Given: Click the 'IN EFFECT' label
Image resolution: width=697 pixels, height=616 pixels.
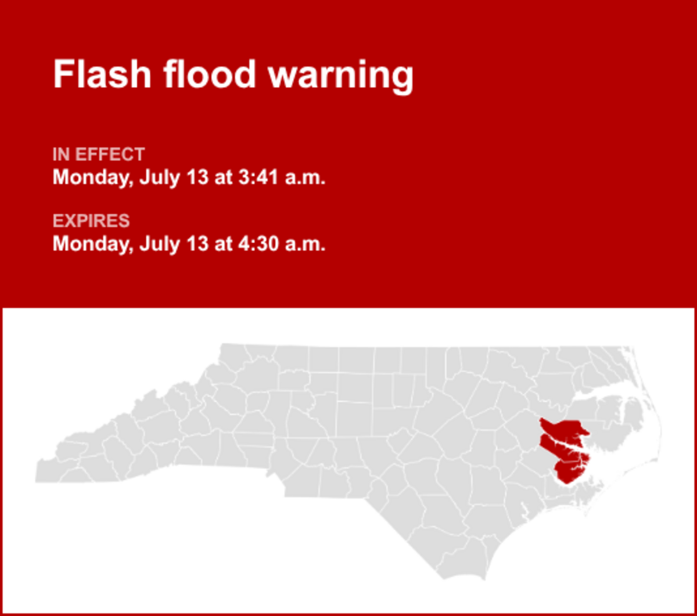Looking at the screenshot, I should (x=99, y=155).
